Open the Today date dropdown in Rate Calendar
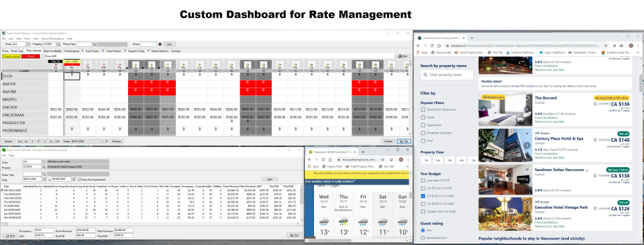644x245 pixels. click(101, 141)
